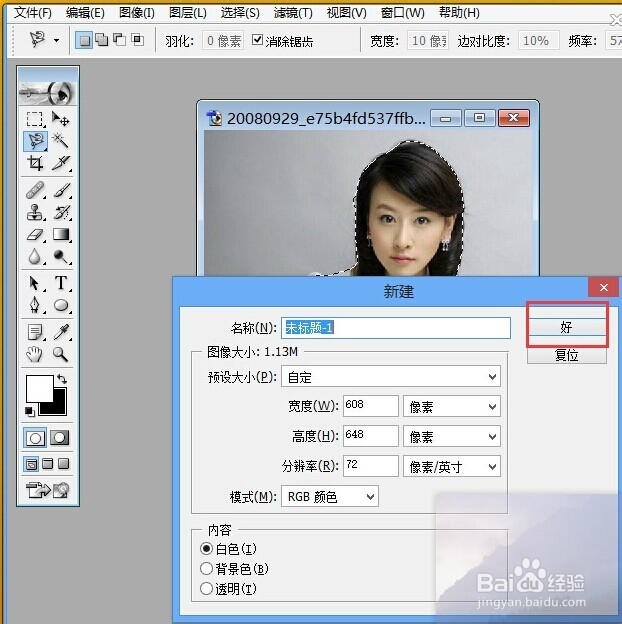Toggle the 消除锯齿 anti-alias checkbox
The width and height of the screenshot is (622, 624).
coord(257,40)
